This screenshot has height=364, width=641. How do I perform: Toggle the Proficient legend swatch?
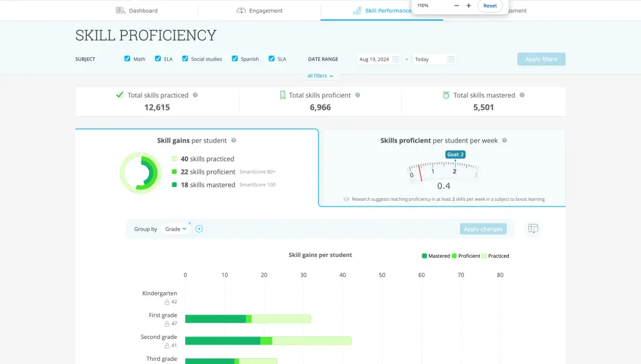coord(454,256)
